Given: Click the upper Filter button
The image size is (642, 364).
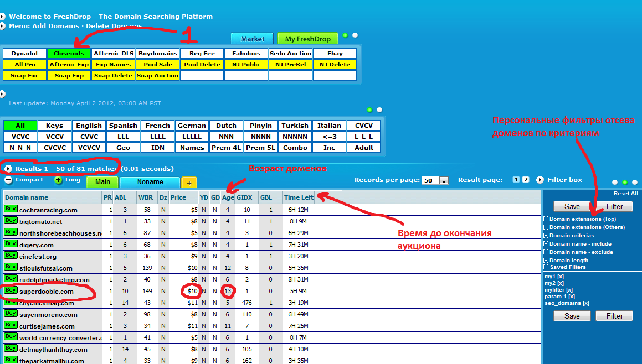Looking at the screenshot, I should click(x=614, y=206).
